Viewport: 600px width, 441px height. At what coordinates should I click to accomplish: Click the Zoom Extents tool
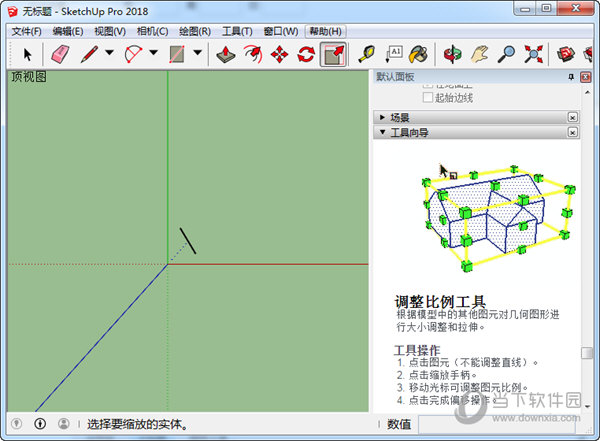tap(533, 54)
